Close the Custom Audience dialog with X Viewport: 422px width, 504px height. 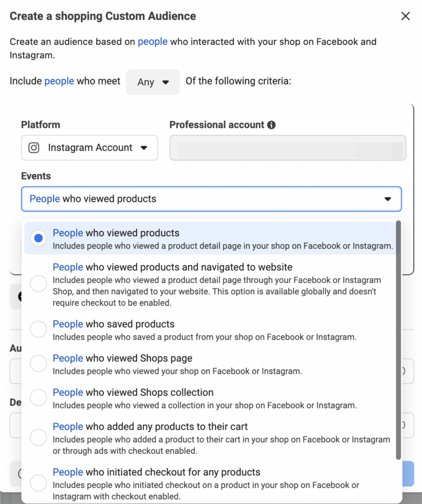click(405, 16)
